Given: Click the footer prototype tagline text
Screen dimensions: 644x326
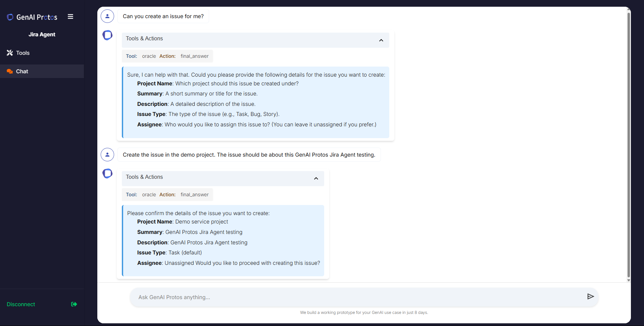Looking at the screenshot, I should pos(364,313).
